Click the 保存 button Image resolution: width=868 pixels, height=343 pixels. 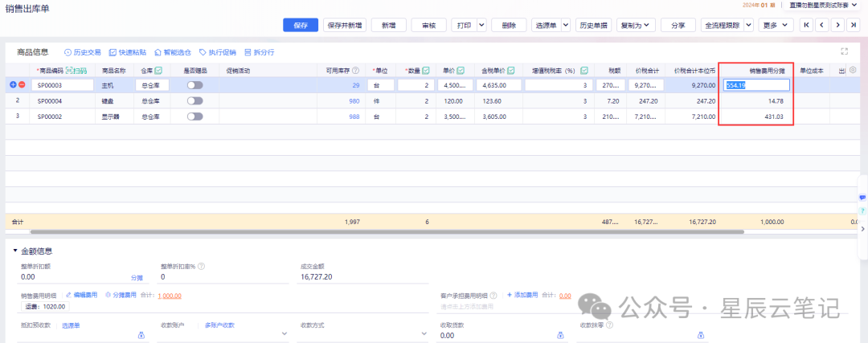pyautogui.click(x=301, y=25)
